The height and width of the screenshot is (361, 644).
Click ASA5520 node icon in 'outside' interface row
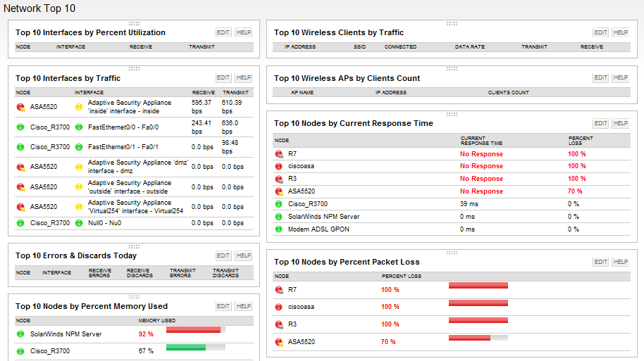tap(20, 187)
